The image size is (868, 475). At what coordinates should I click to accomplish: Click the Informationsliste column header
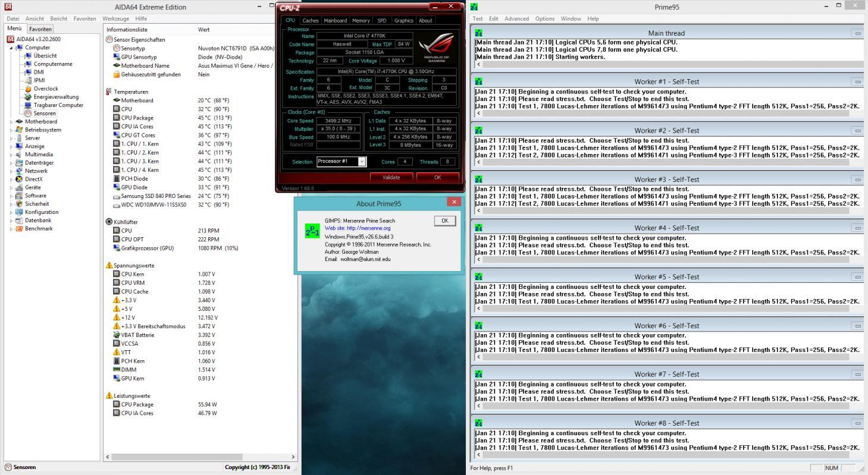pos(127,29)
